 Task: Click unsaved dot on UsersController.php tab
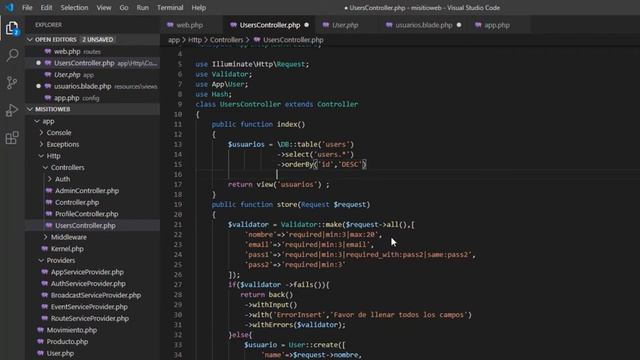coord(307,25)
